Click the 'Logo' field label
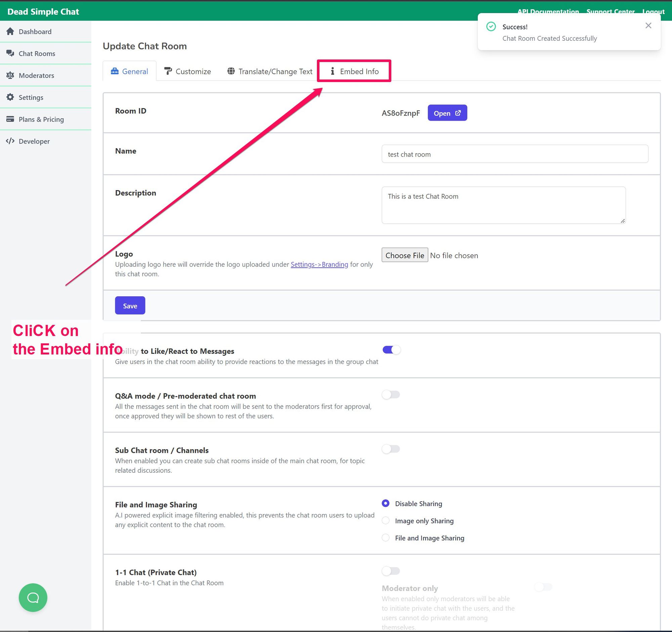 [124, 254]
